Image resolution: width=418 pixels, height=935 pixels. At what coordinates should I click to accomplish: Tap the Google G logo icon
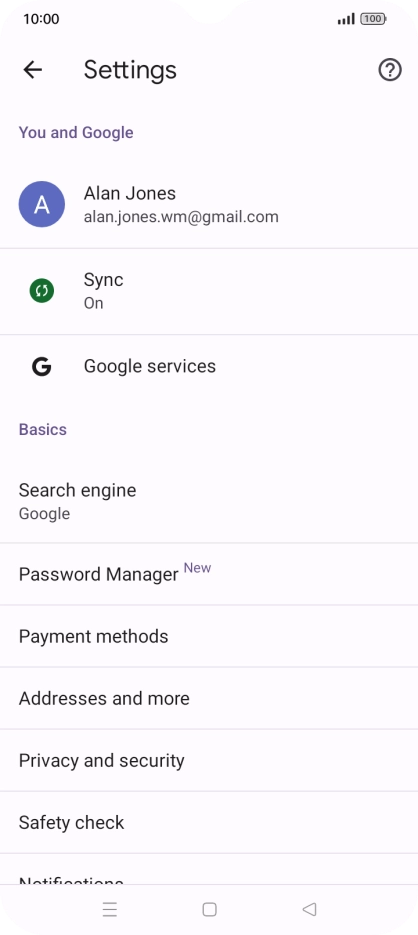click(42, 366)
